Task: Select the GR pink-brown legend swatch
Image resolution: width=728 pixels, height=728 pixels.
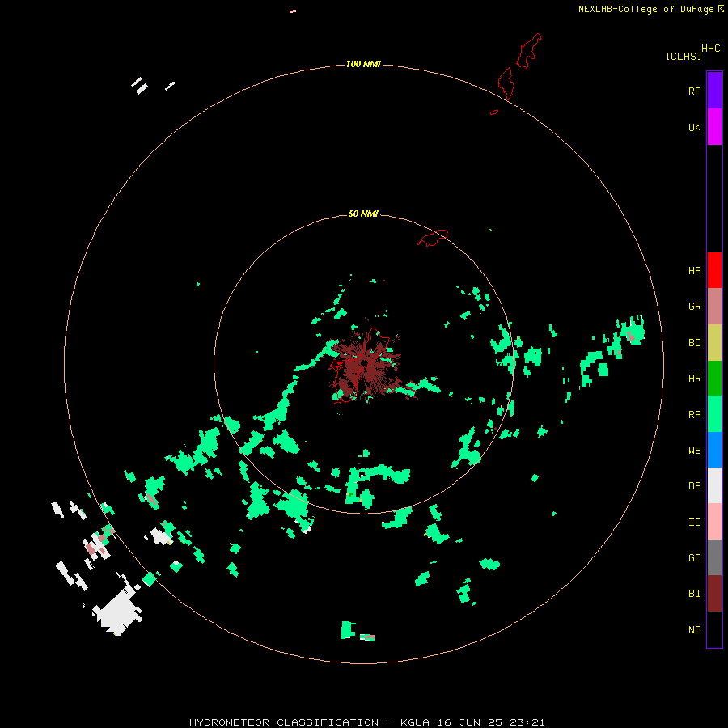Action: click(714, 307)
